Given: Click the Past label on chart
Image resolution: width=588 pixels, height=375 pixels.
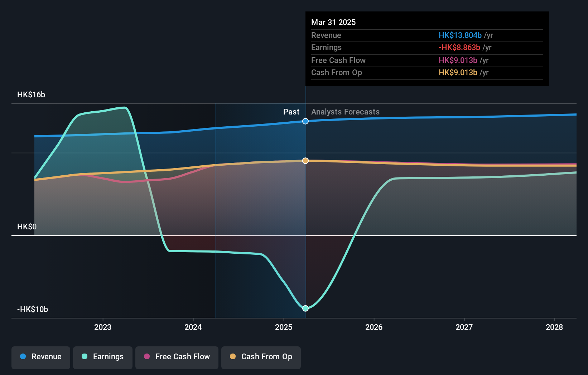Looking at the screenshot, I should pyautogui.click(x=291, y=112).
